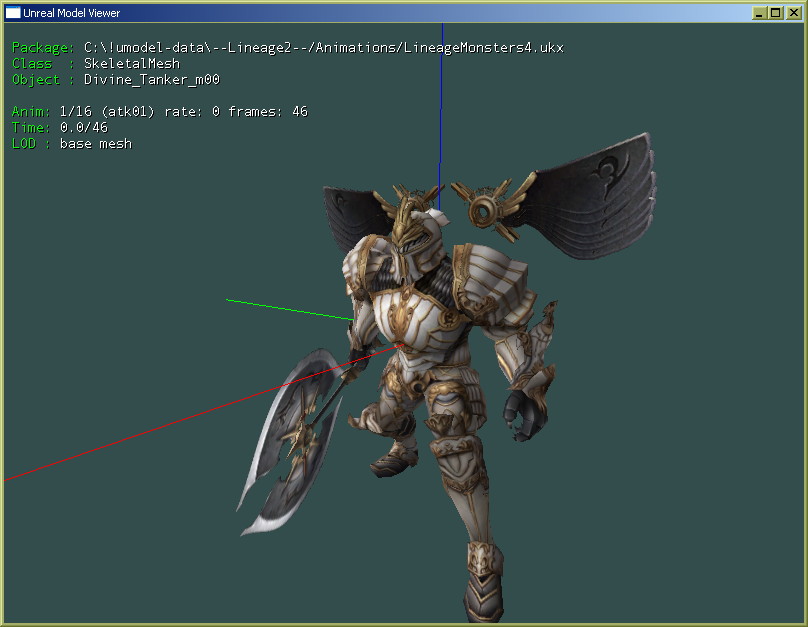The height and width of the screenshot is (627, 808).
Task: Click the Divine_Tanker_m00 object name
Action: 152,80
